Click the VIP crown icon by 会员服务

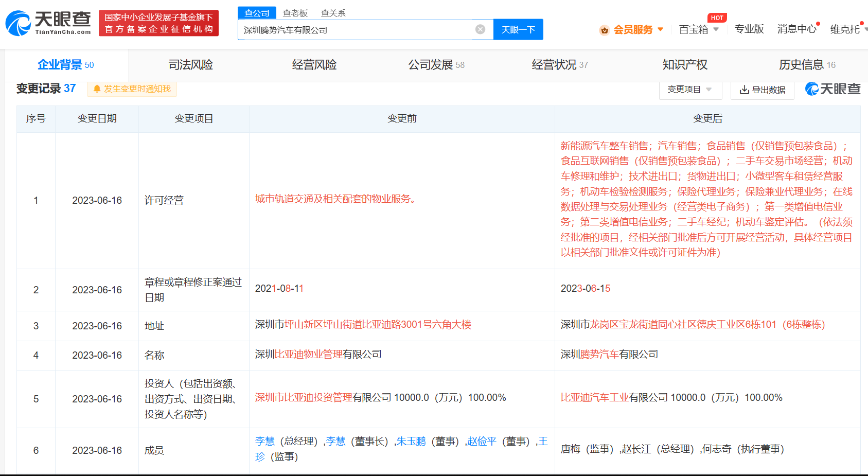[605, 30]
